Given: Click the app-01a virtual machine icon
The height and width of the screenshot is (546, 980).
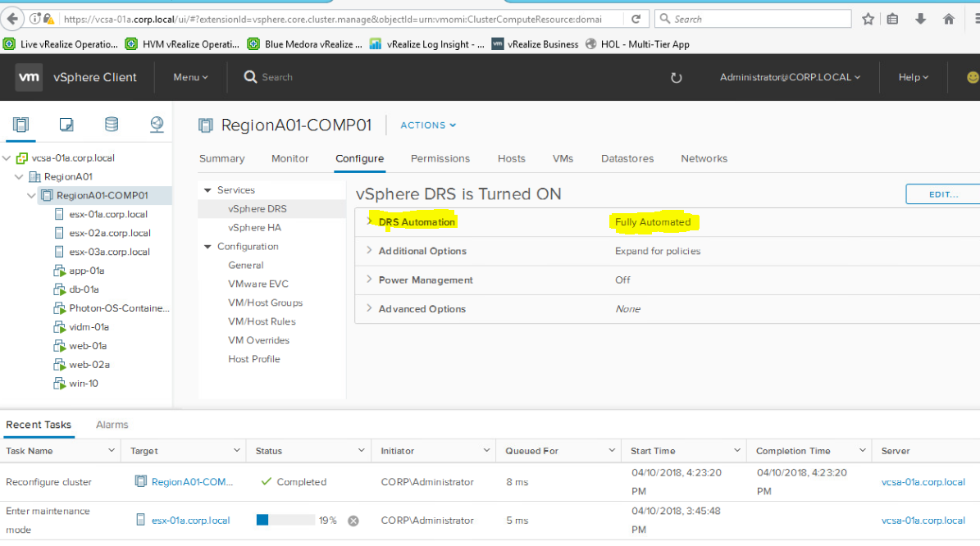Looking at the screenshot, I should point(59,271).
